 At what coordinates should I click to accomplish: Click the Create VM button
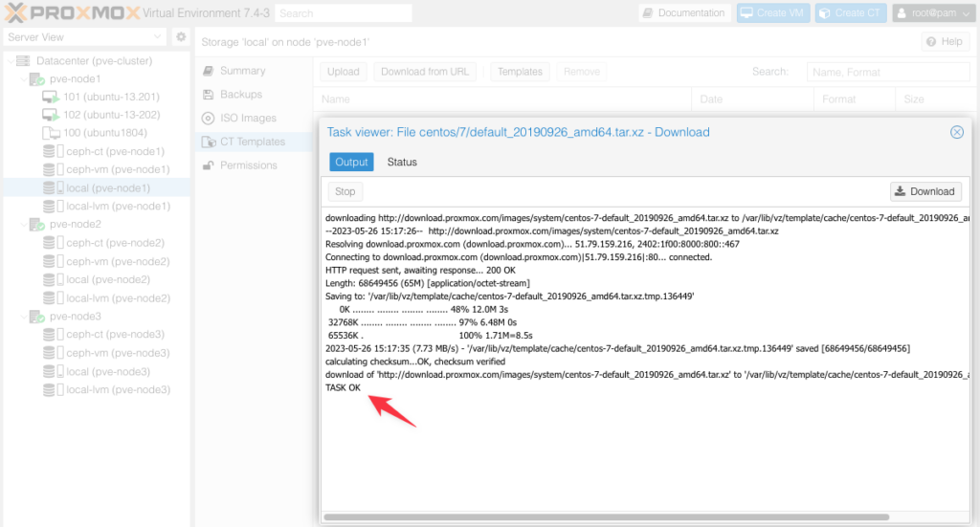[x=773, y=13]
